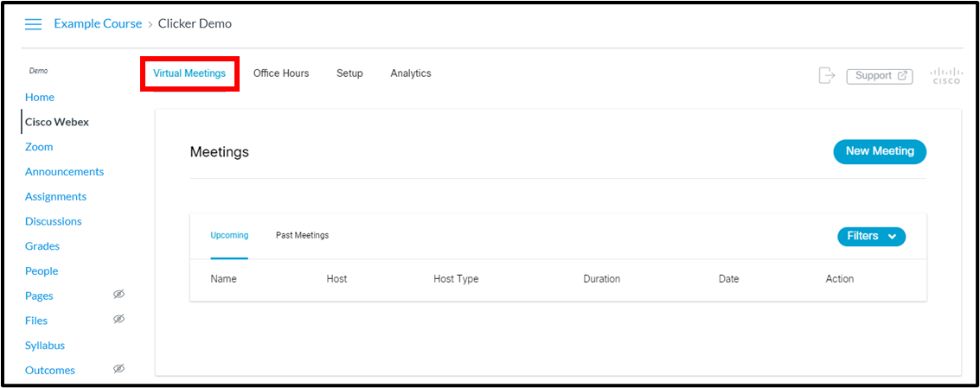
Task: Open Announcements in the sidebar
Action: click(64, 171)
